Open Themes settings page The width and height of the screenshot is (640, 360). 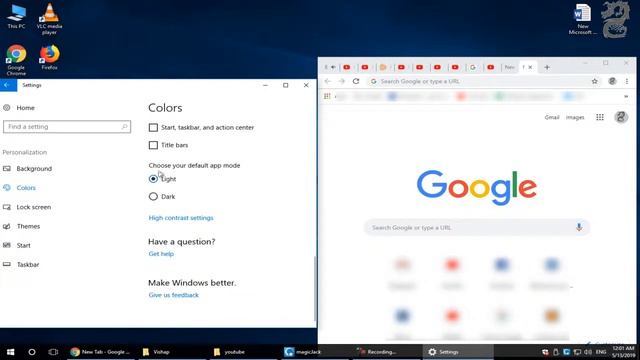coord(28,226)
